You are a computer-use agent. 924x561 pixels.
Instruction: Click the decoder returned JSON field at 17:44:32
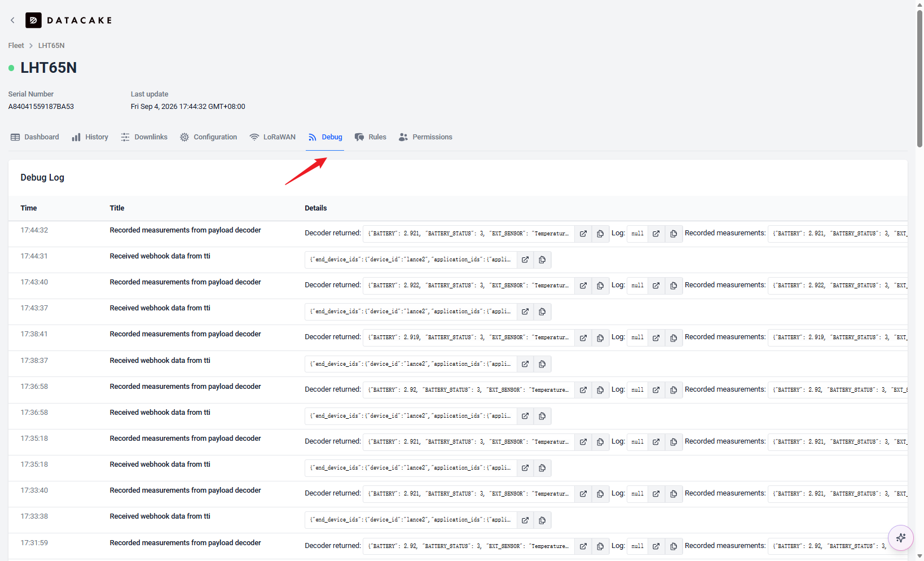pyautogui.click(x=469, y=234)
